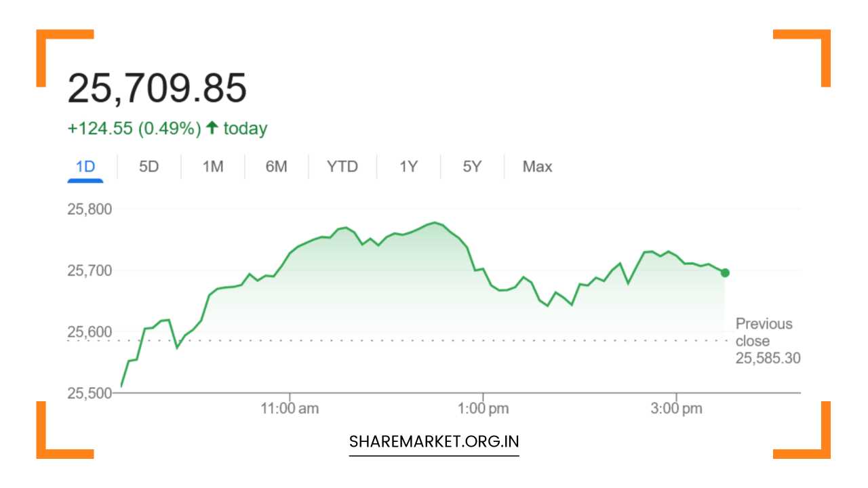This screenshot has height=488, width=868.
Task: Open the SHAREMARKET.ORG.IN link
Action: coord(433,441)
